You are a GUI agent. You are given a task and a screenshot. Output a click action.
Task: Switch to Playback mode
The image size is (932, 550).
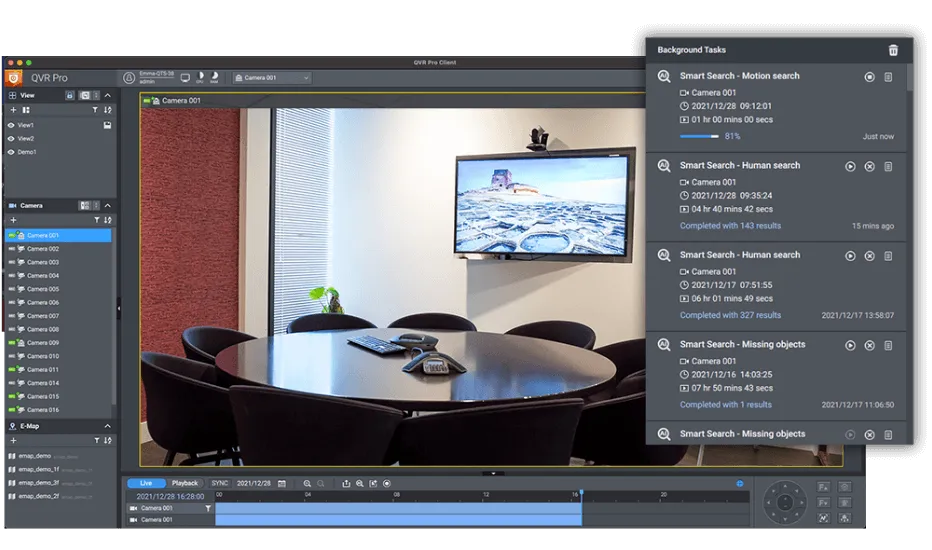coord(185,483)
